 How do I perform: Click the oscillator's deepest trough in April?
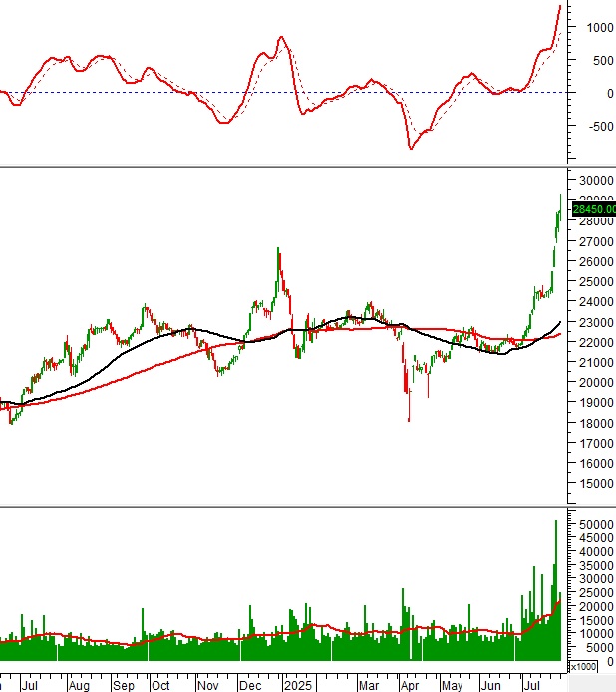click(410, 148)
